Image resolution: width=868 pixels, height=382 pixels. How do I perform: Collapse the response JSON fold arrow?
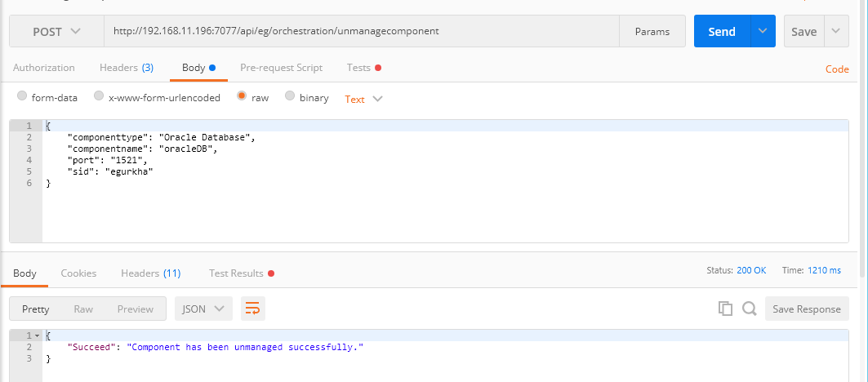coord(37,335)
